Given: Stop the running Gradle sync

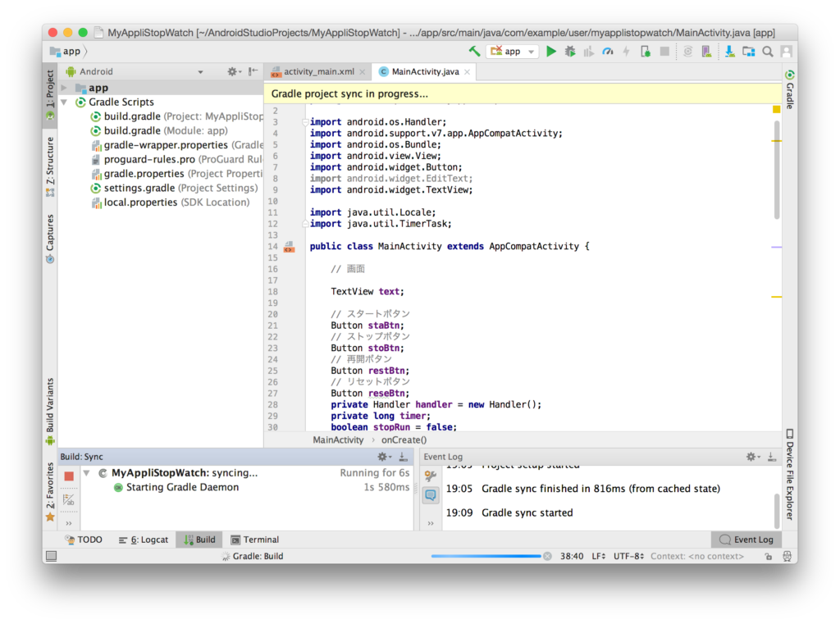Looking at the screenshot, I should click(69, 476).
